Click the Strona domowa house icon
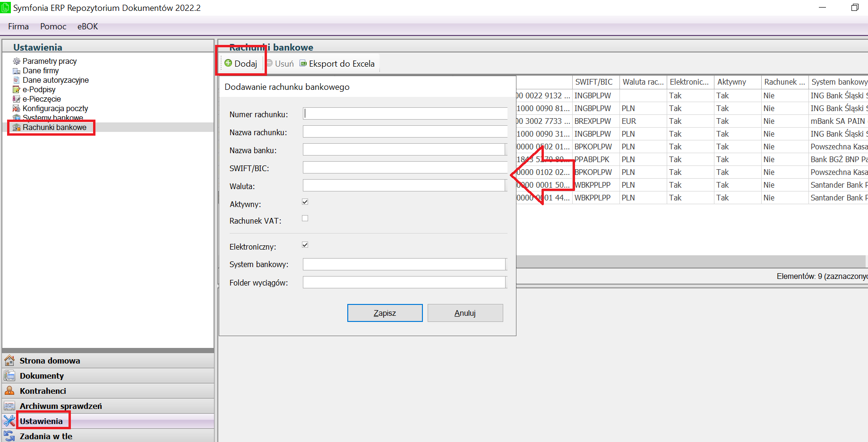 pos(9,361)
